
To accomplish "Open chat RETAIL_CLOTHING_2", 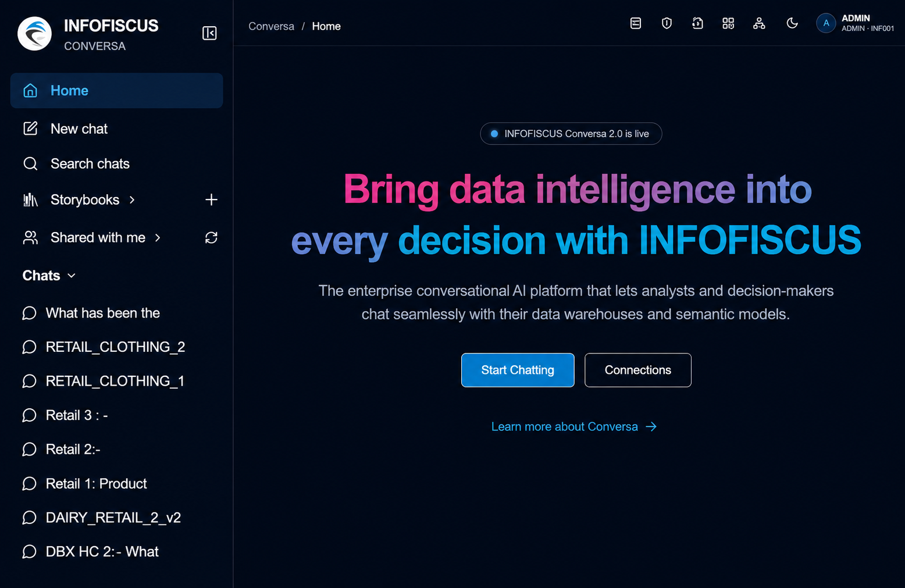I will point(116,347).
